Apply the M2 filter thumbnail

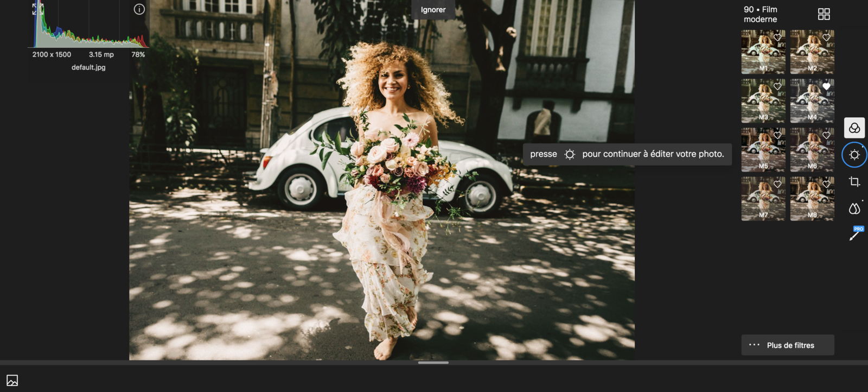click(812, 52)
